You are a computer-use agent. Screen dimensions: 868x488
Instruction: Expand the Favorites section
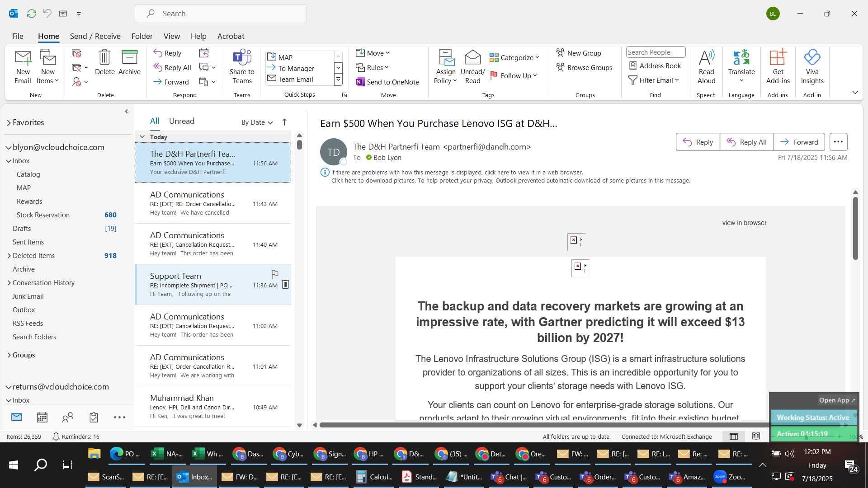(x=9, y=122)
